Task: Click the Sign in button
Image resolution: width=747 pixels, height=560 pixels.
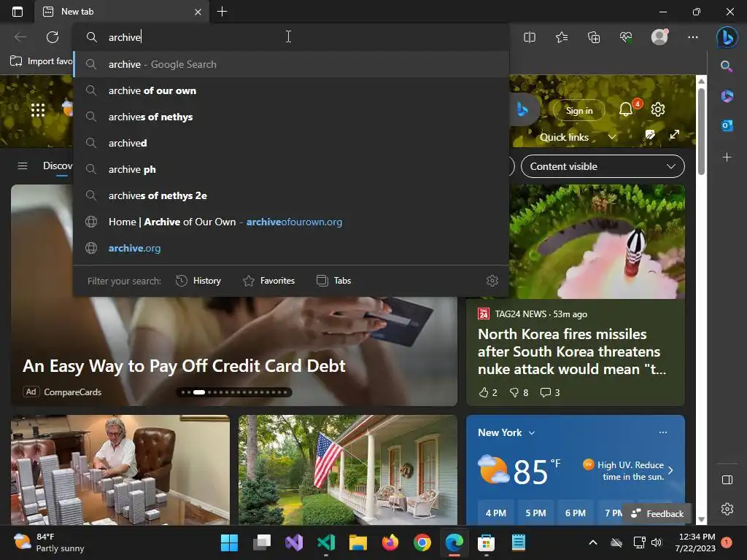Action: pos(578,111)
